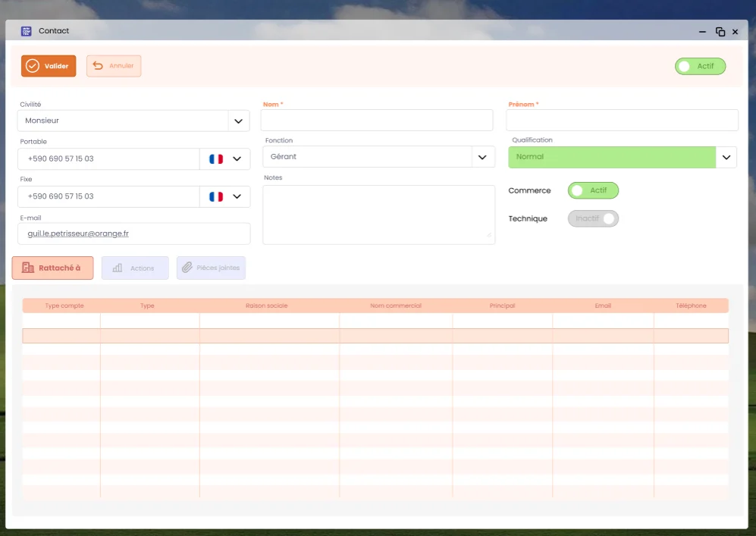The height and width of the screenshot is (536, 756).
Task: Open the Civilité dropdown
Action: coord(238,121)
